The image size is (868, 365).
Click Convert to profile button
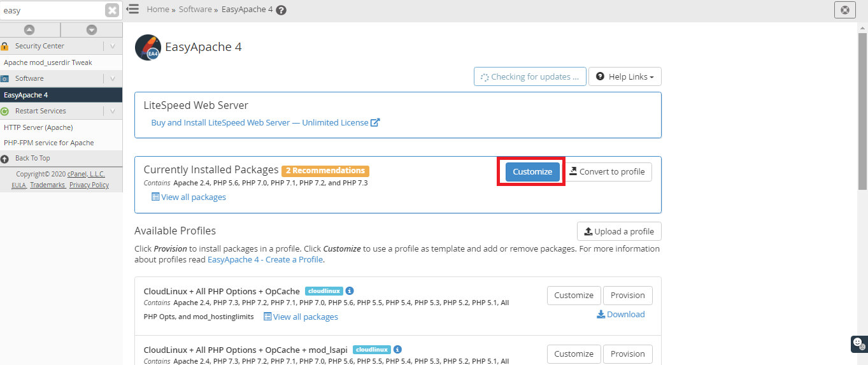[607, 172]
